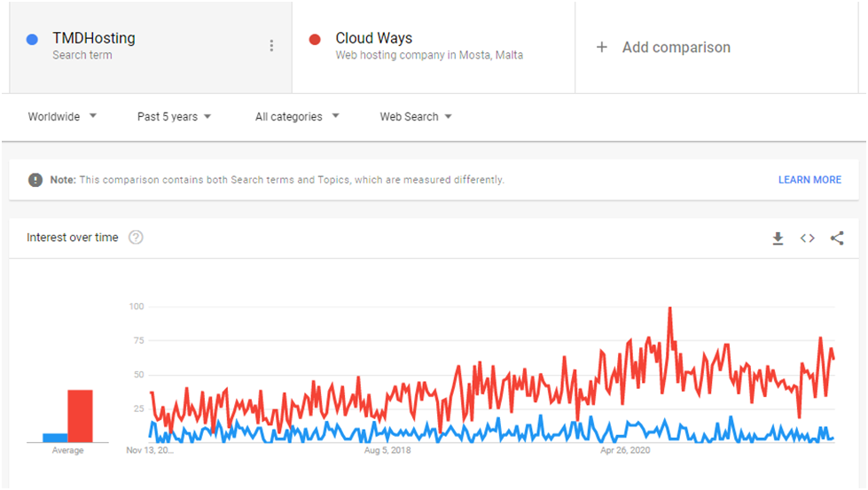This screenshot has height=490, width=868.
Task: Share the Interest over time chart
Action: (x=837, y=238)
